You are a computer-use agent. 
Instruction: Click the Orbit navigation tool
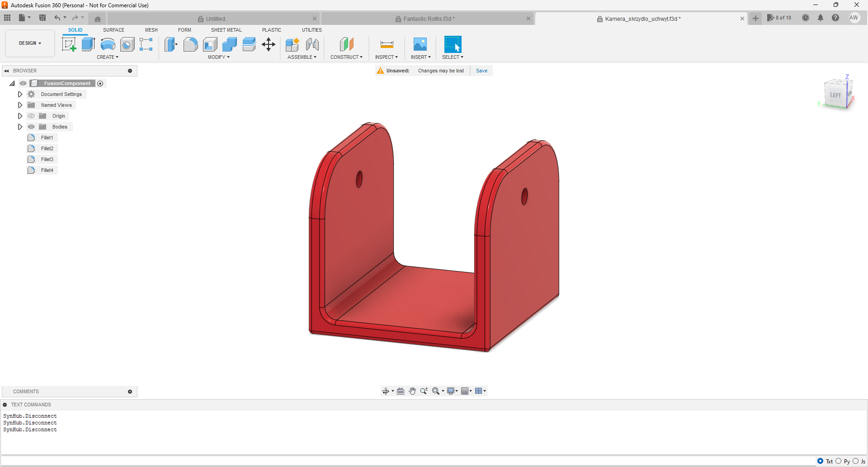386,391
